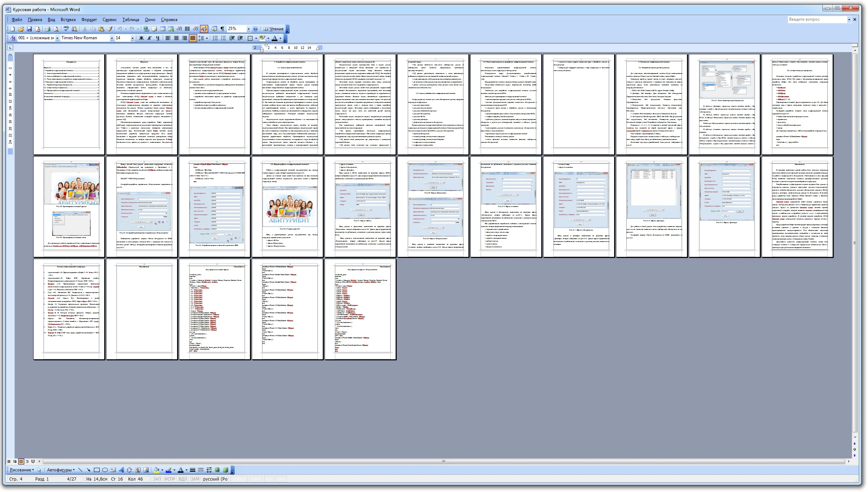Insert WordArt from the Drawing toolbar
The width and height of the screenshot is (868, 492).
point(121,470)
